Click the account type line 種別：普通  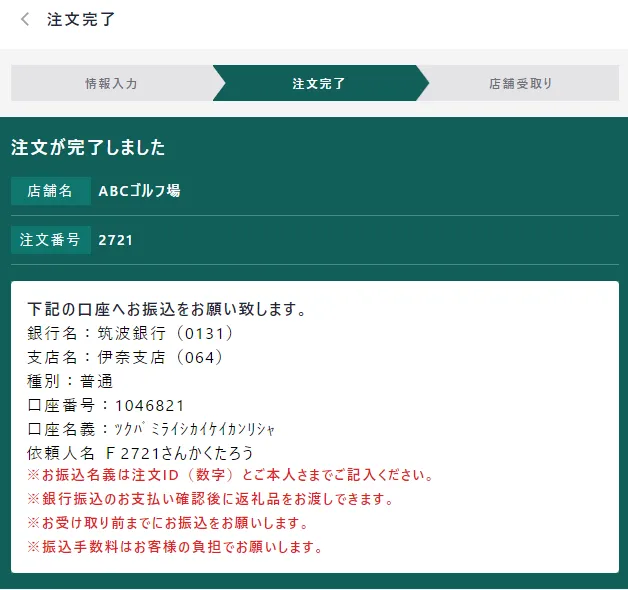click(x=70, y=381)
